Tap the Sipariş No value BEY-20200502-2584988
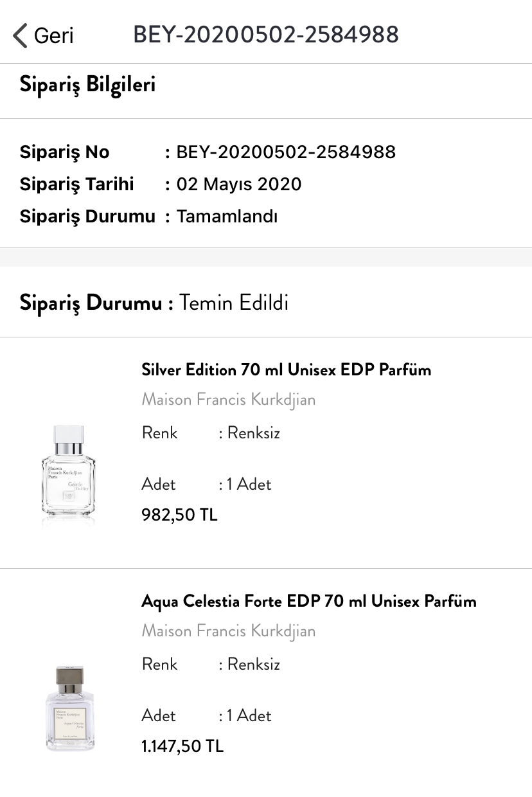Image resolution: width=532 pixels, height=797 pixels. [286, 152]
